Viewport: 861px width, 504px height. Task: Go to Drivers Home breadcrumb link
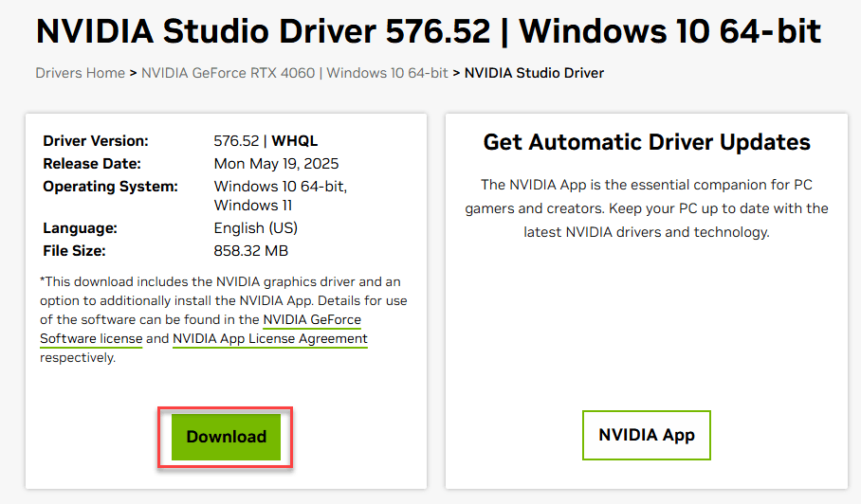80,73
